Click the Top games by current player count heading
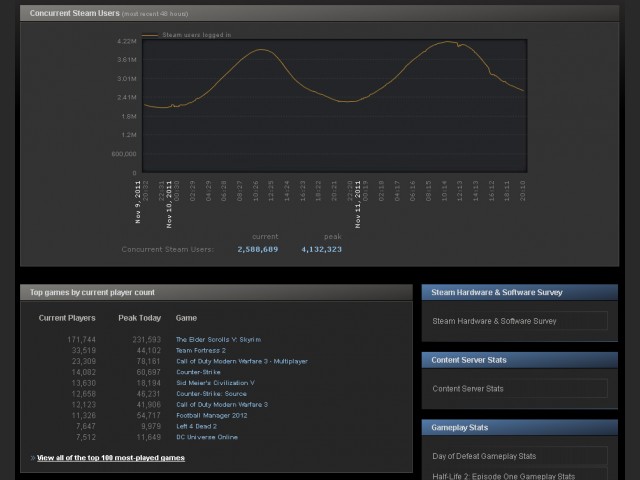 tap(92, 292)
